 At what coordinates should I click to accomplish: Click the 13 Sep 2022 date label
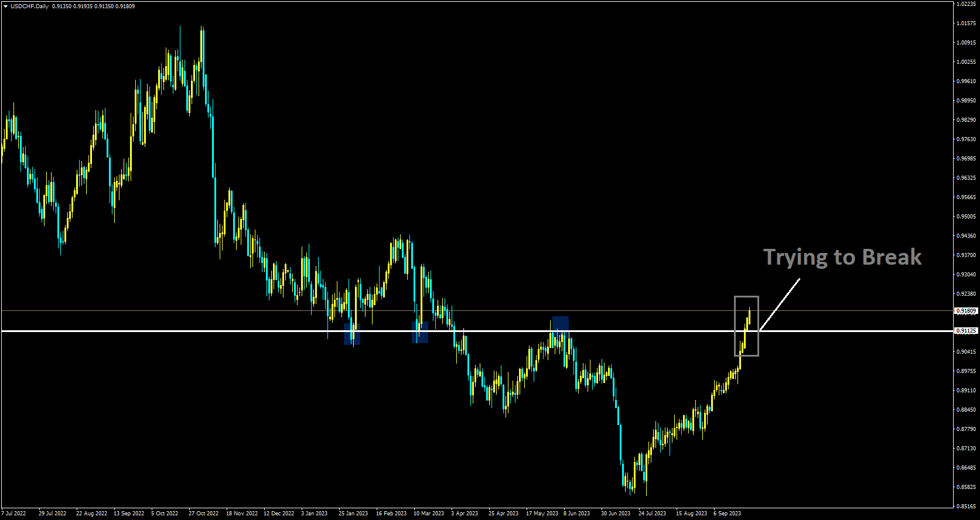coord(129,514)
